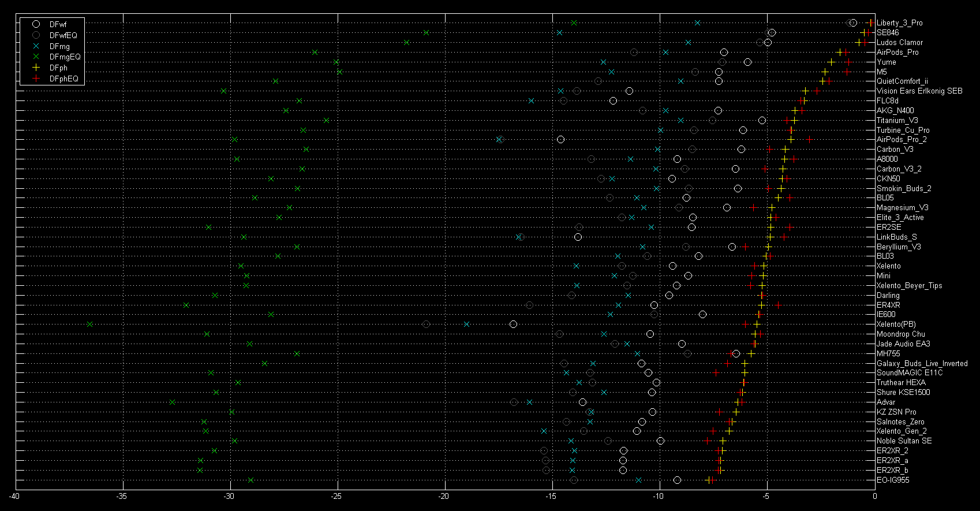Click the FLC8d row label

click(888, 101)
